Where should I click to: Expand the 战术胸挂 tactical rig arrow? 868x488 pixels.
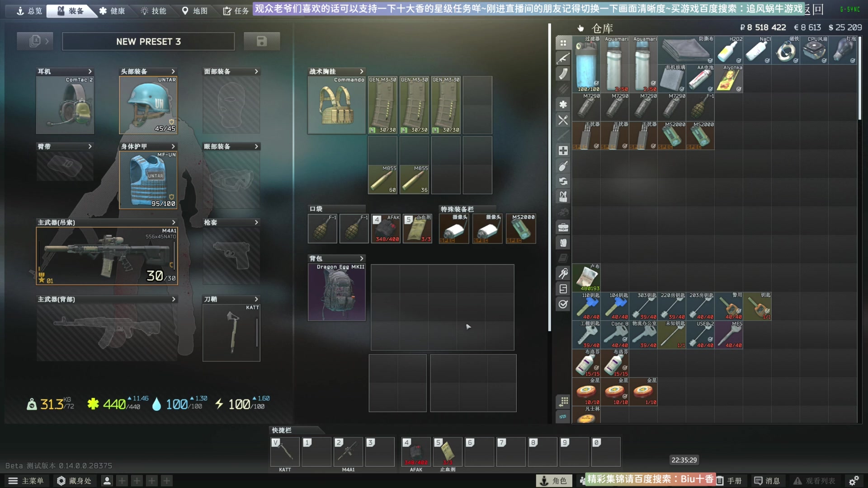(361, 71)
